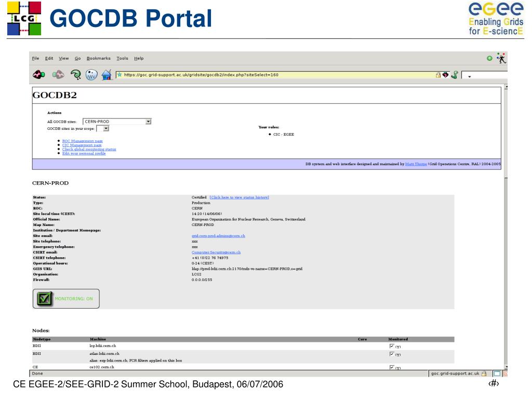Click the CSIRT telephone number value

pos(210,258)
